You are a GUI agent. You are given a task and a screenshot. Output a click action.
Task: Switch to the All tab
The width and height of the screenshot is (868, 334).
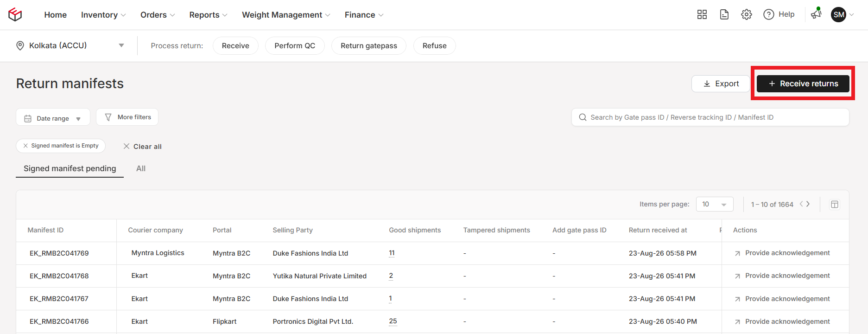click(141, 168)
